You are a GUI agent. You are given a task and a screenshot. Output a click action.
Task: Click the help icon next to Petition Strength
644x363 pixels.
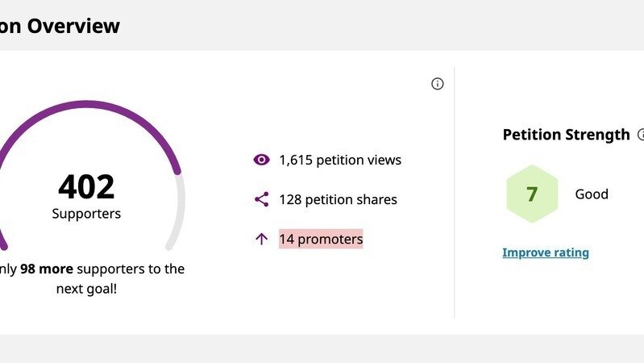click(641, 135)
